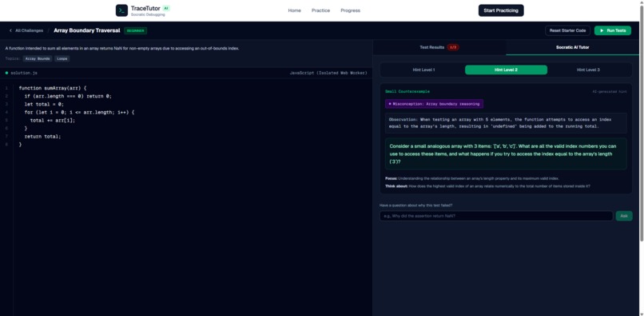Select Hint Level 3

[588, 70]
